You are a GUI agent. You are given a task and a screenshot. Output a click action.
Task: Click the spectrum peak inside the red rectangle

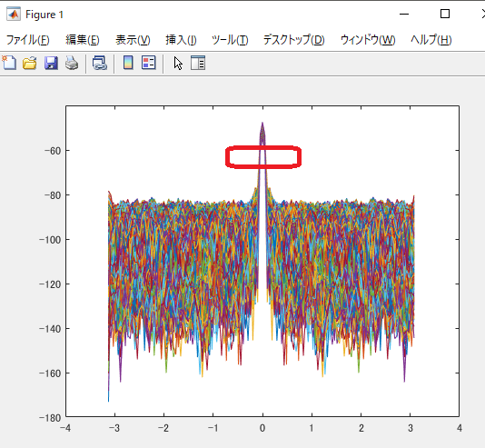[262, 157]
